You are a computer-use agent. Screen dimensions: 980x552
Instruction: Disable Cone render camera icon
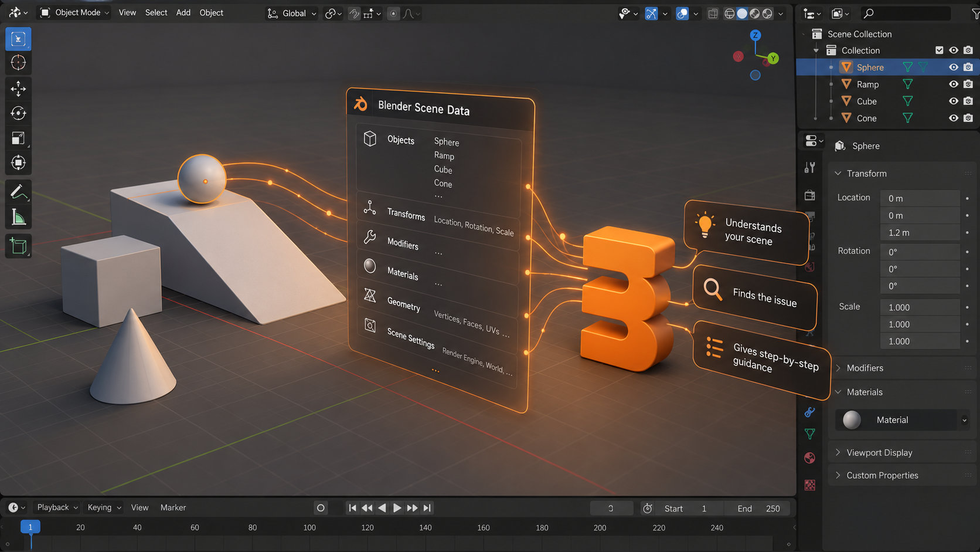968,118
